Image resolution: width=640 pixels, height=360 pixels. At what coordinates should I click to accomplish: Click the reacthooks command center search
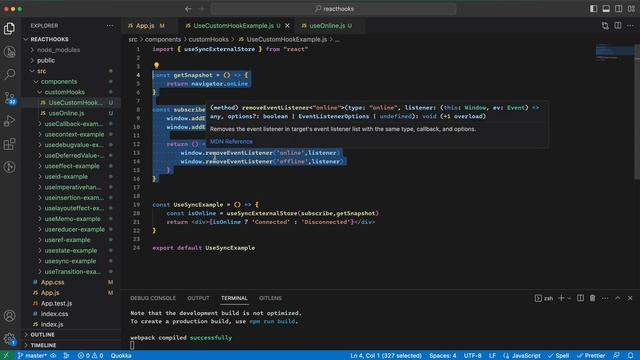pyautogui.click(x=334, y=9)
